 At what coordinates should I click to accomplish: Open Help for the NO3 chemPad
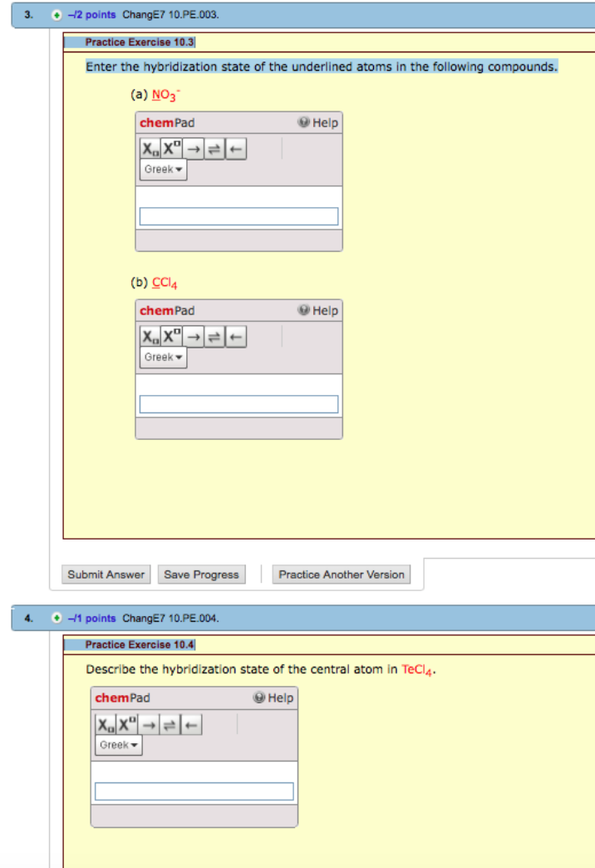click(318, 123)
